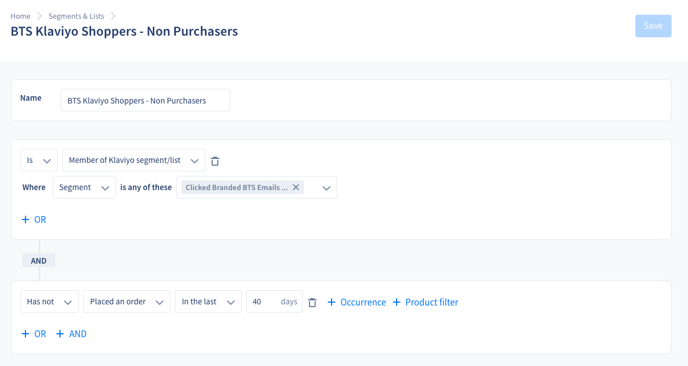Click the segment Name input field
This screenshot has width=688, height=366.
click(145, 100)
